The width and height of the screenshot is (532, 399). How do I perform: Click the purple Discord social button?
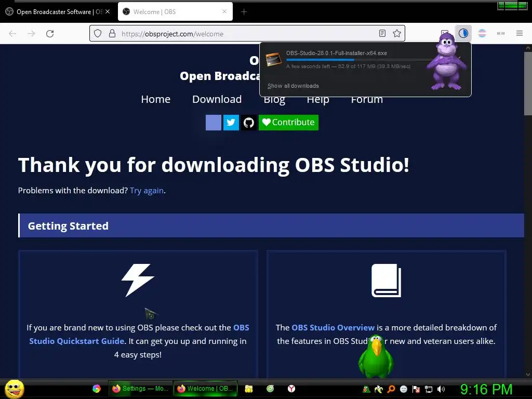pyautogui.click(x=214, y=123)
